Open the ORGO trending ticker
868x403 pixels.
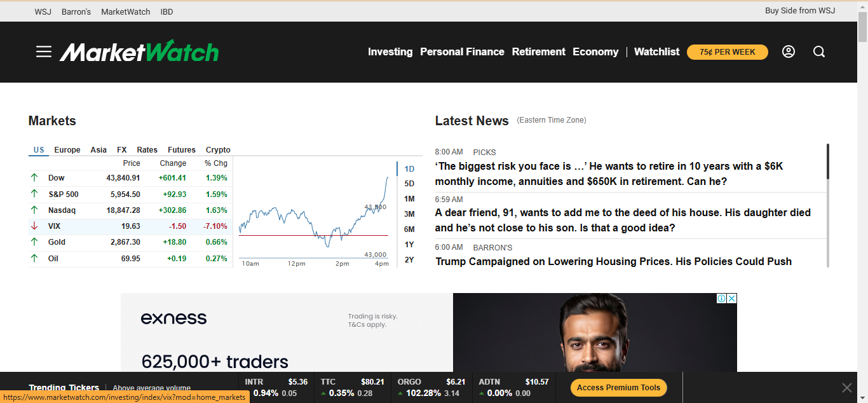pyautogui.click(x=431, y=388)
